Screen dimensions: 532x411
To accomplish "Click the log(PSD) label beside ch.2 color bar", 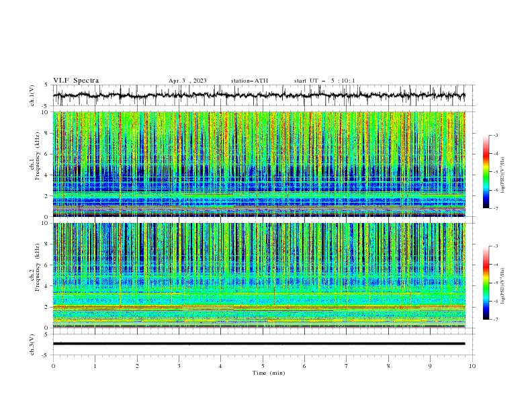I will click(x=502, y=286).
